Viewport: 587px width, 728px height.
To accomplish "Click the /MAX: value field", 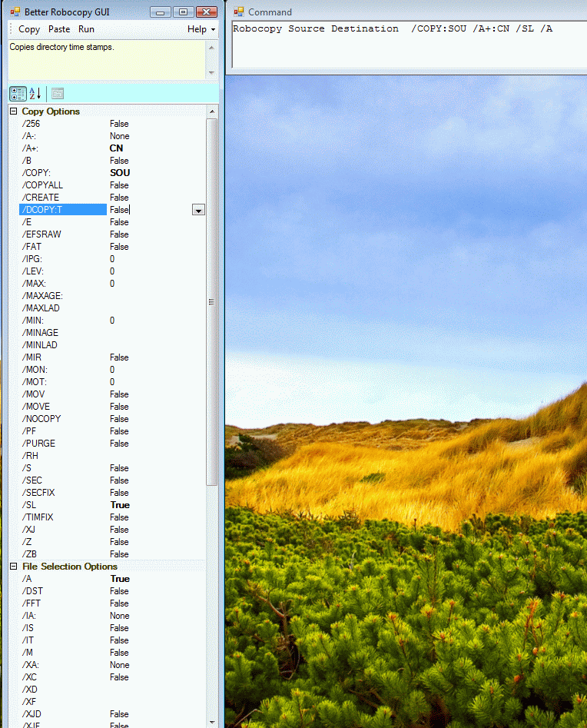I will tap(157, 284).
